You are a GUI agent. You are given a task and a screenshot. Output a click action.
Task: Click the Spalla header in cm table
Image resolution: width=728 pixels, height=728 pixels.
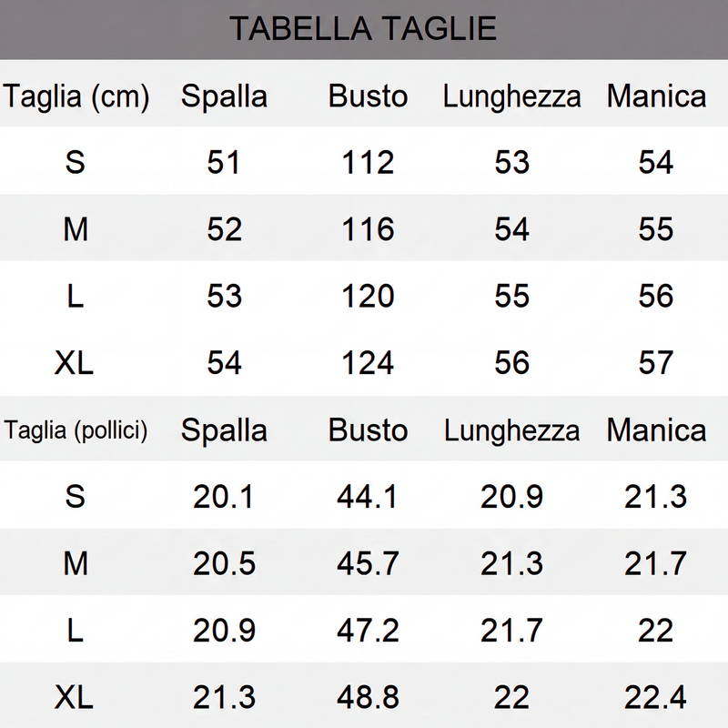pyautogui.click(x=224, y=97)
